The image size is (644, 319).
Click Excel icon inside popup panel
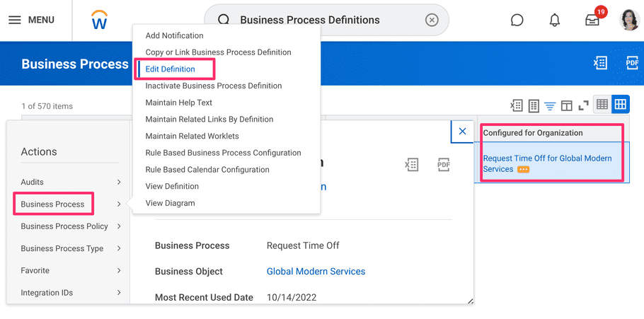point(412,165)
